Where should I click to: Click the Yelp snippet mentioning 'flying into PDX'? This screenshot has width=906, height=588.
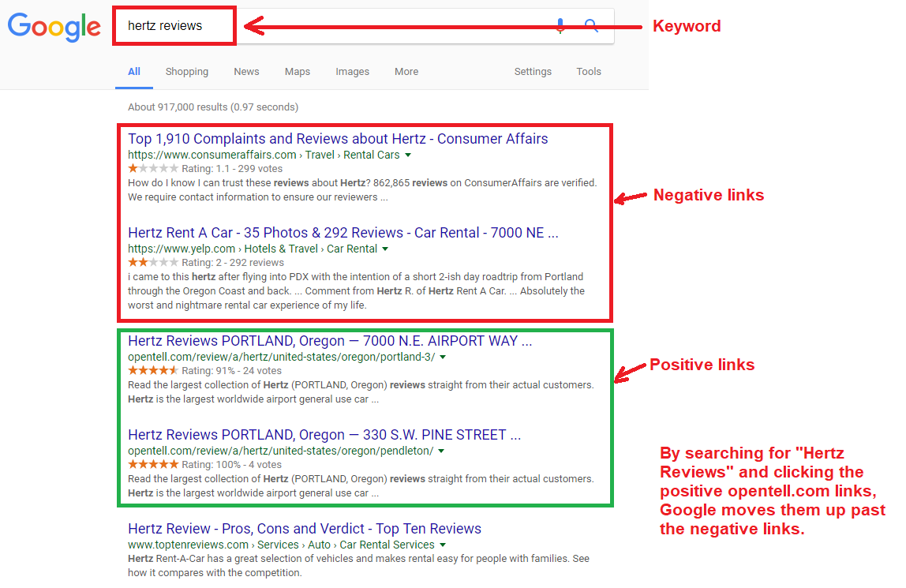click(x=356, y=291)
